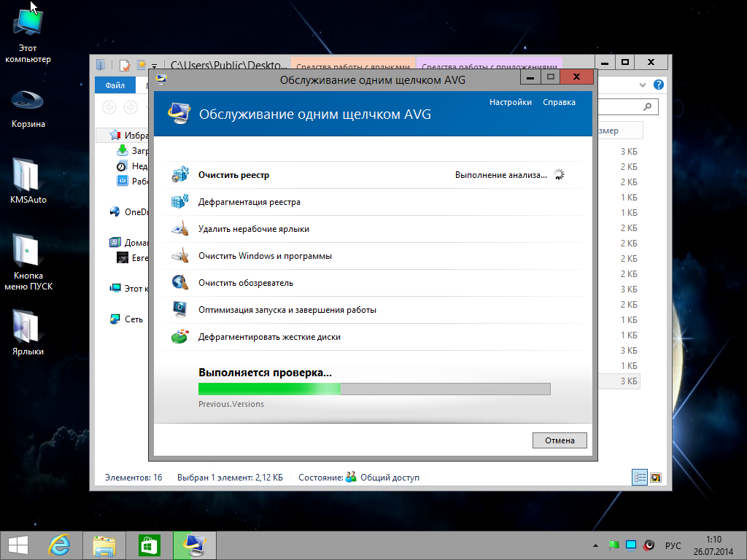Click the Очистить обозреватель text
This screenshot has height=560, width=747.
(245, 283)
